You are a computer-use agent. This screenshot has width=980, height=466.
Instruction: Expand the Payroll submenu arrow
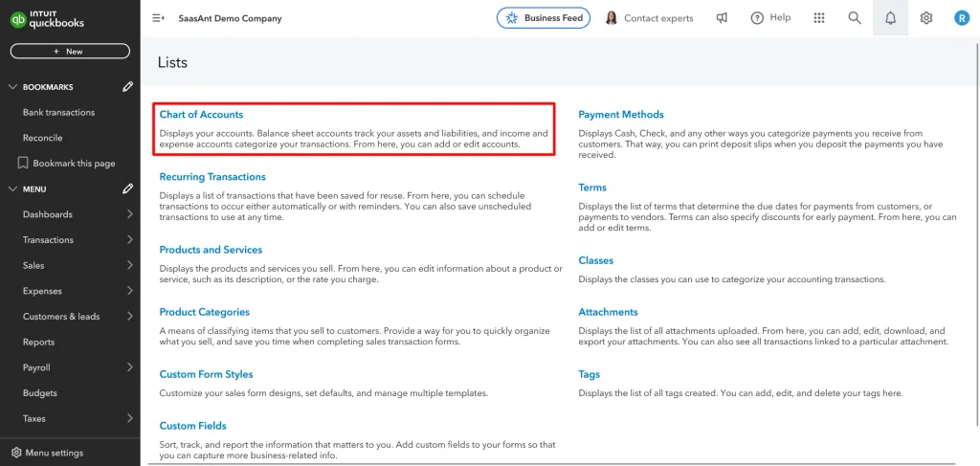pyautogui.click(x=129, y=367)
